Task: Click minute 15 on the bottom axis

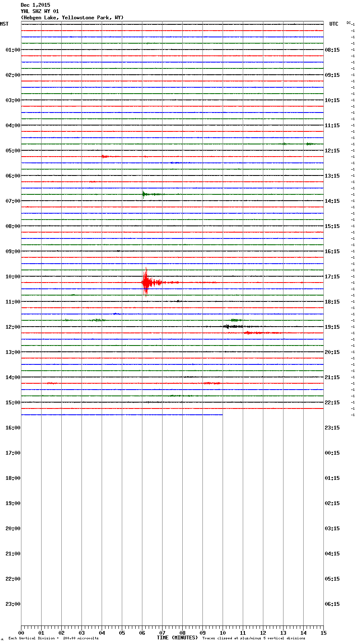Action: pos(323,633)
